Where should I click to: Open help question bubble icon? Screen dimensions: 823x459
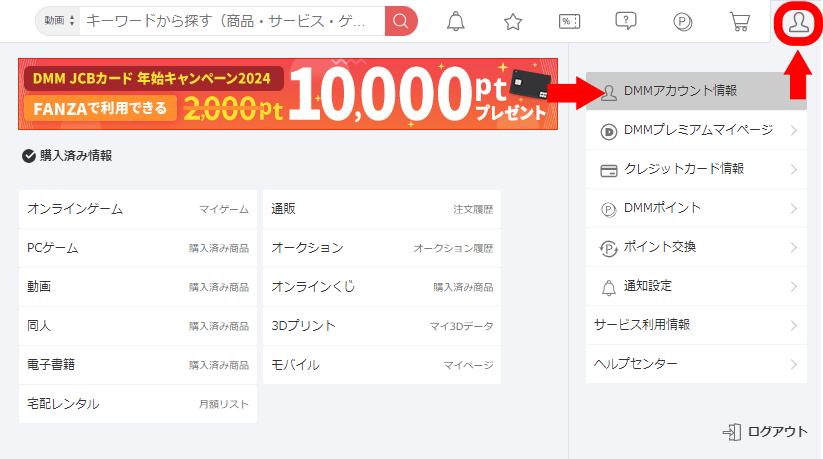coord(626,21)
